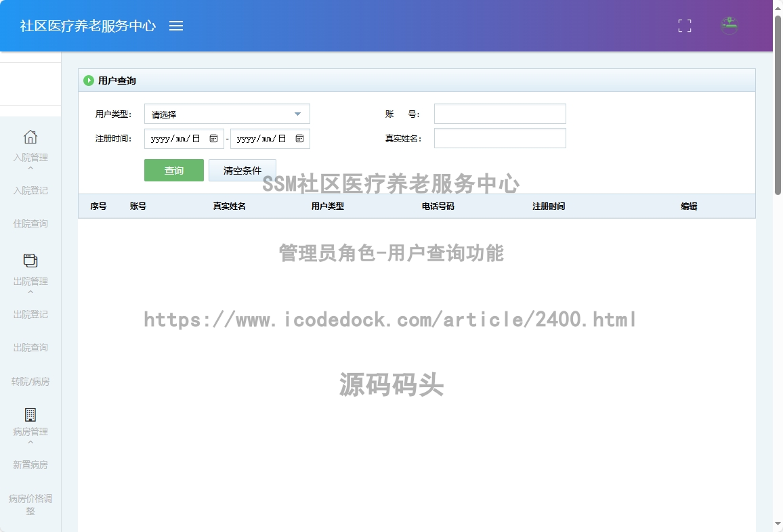Enter fullscreen mode icon
This screenshot has width=783, height=532.
[x=685, y=26]
